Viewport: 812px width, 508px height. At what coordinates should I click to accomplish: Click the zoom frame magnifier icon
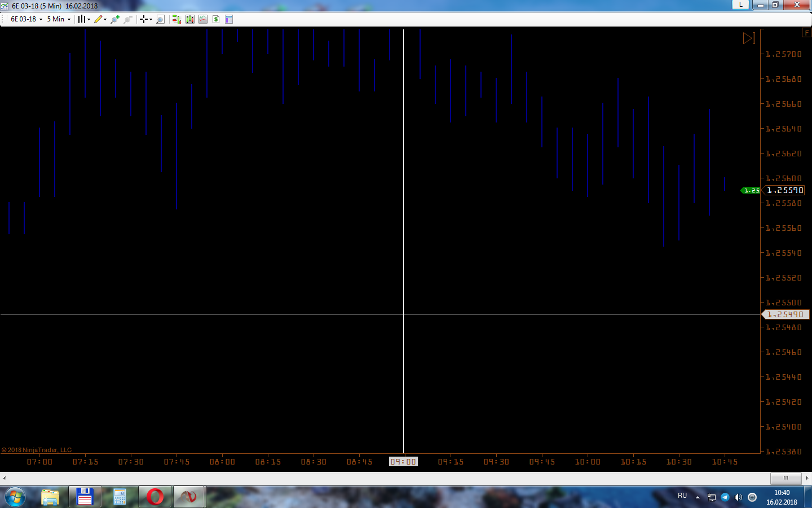tap(160, 19)
